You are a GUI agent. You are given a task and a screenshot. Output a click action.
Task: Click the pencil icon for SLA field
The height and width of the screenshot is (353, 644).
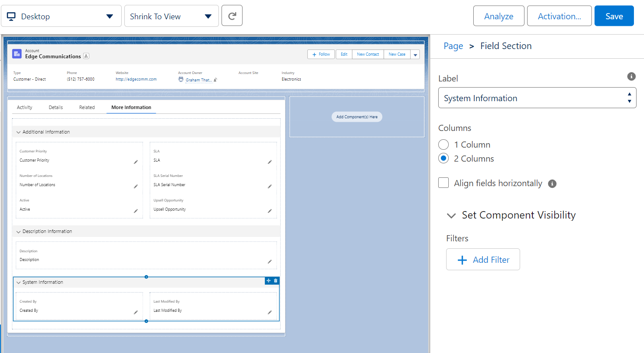click(x=270, y=162)
